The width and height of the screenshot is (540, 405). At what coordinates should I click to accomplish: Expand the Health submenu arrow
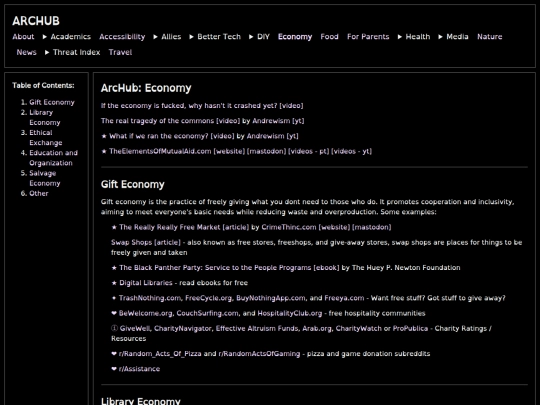pyautogui.click(x=400, y=37)
